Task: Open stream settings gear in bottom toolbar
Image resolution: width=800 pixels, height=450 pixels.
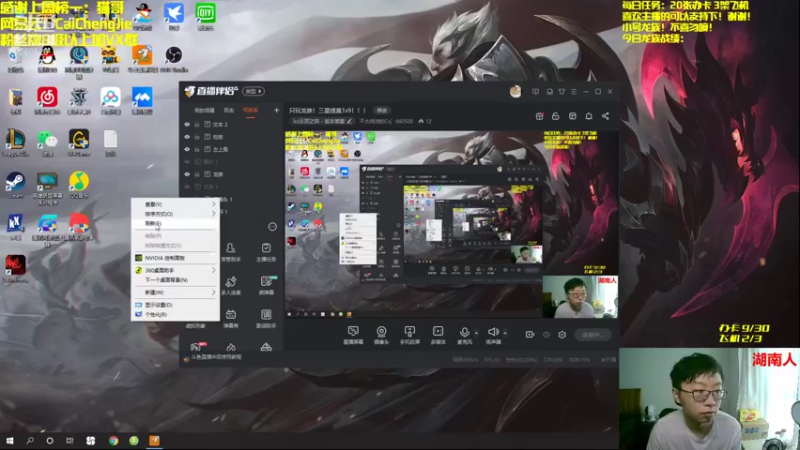Action: (x=562, y=335)
